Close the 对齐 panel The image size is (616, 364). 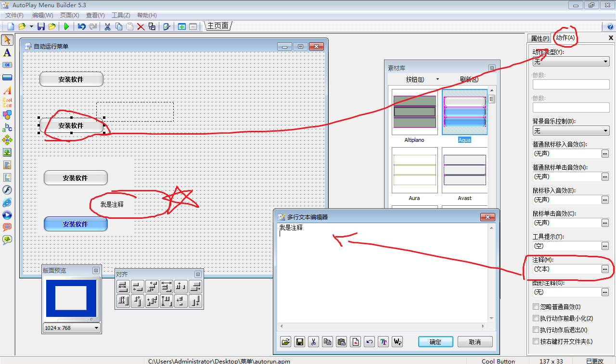pos(198,274)
